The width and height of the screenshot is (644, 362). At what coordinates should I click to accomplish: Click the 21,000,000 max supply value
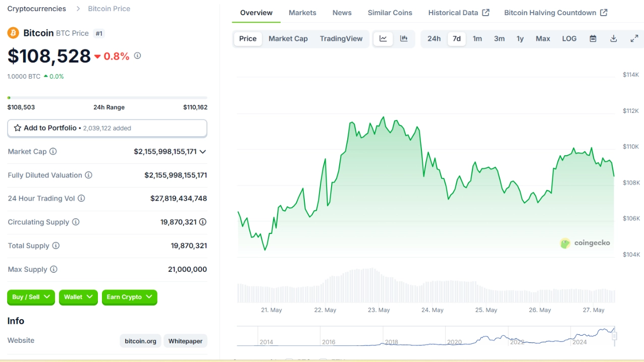point(187,269)
